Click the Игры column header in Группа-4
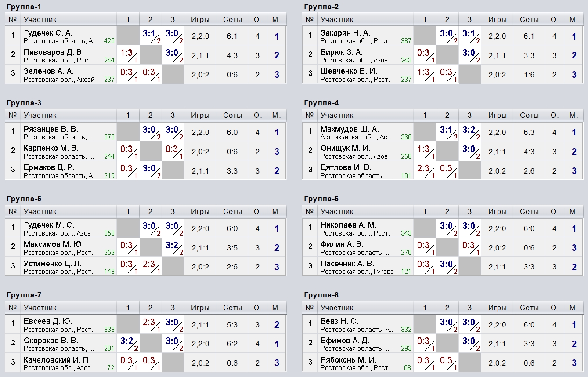This screenshot has width=588, height=377. coord(497,116)
